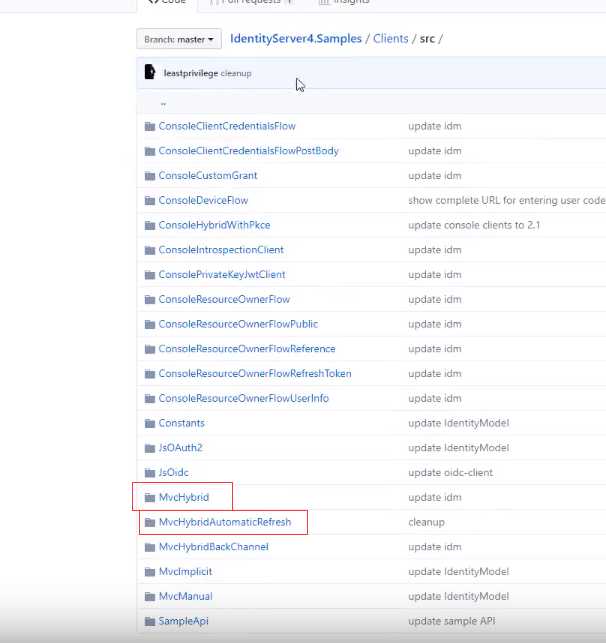Open 'update IdentityModel' commit message for Constants
This screenshot has height=643, width=606.
tap(458, 423)
